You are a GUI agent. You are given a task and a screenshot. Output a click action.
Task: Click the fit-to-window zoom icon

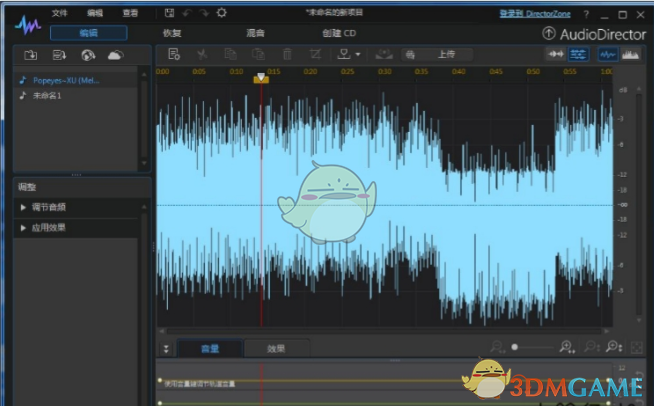tap(636, 348)
